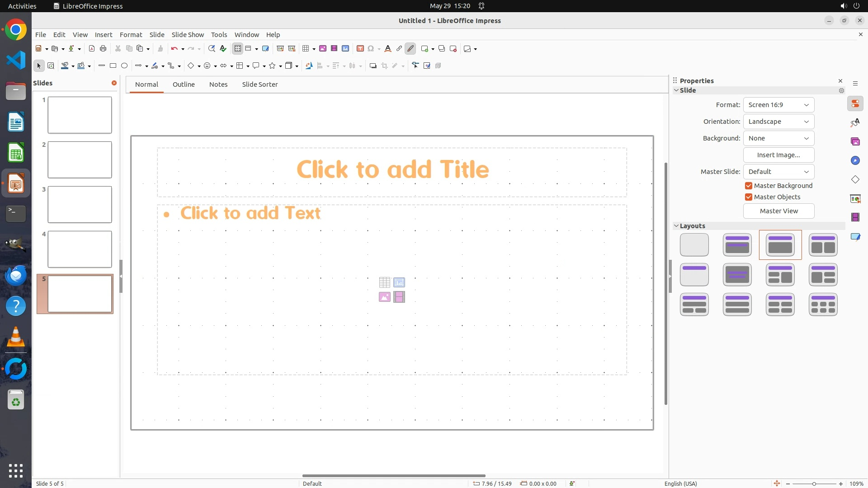
Task: Open the Slide Show menu
Action: point(188,35)
